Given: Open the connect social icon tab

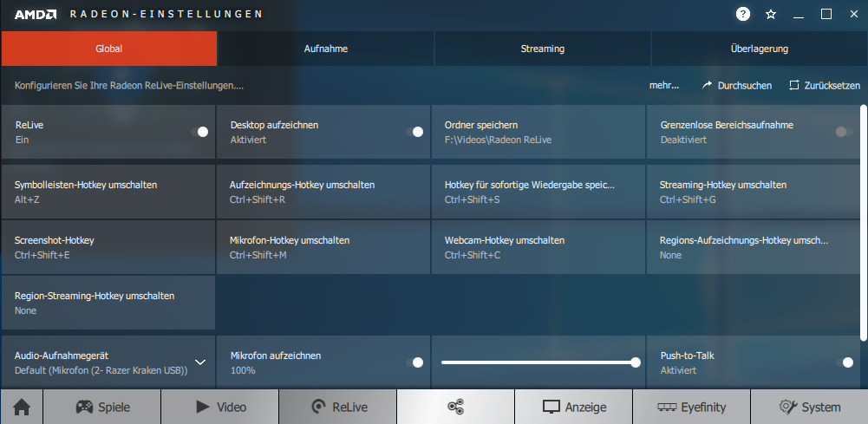Looking at the screenshot, I should tap(455, 408).
